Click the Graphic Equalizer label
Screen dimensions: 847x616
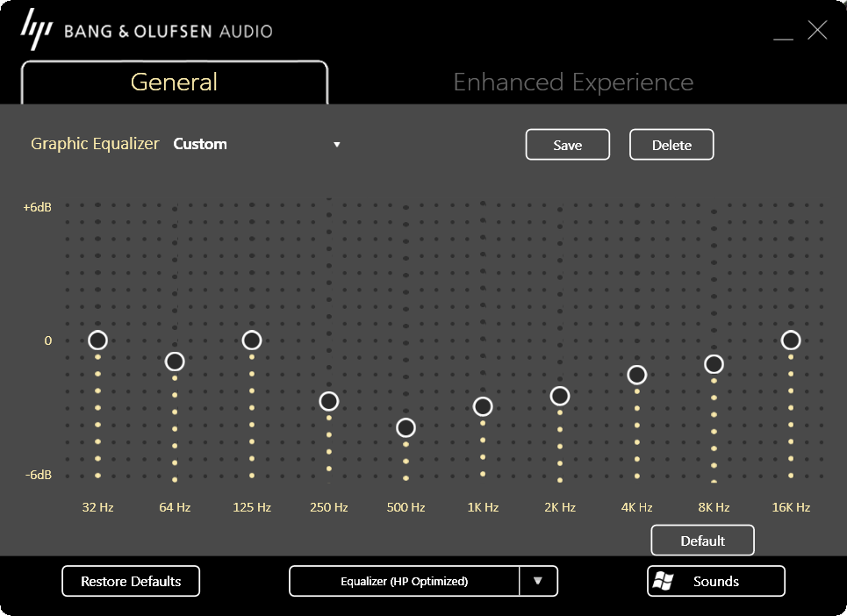click(x=95, y=144)
